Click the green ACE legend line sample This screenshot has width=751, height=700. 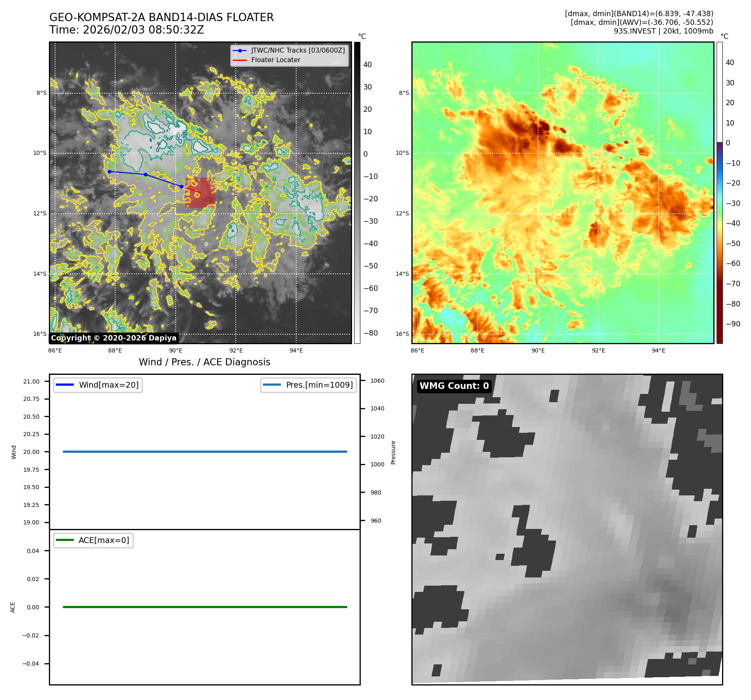64,540
